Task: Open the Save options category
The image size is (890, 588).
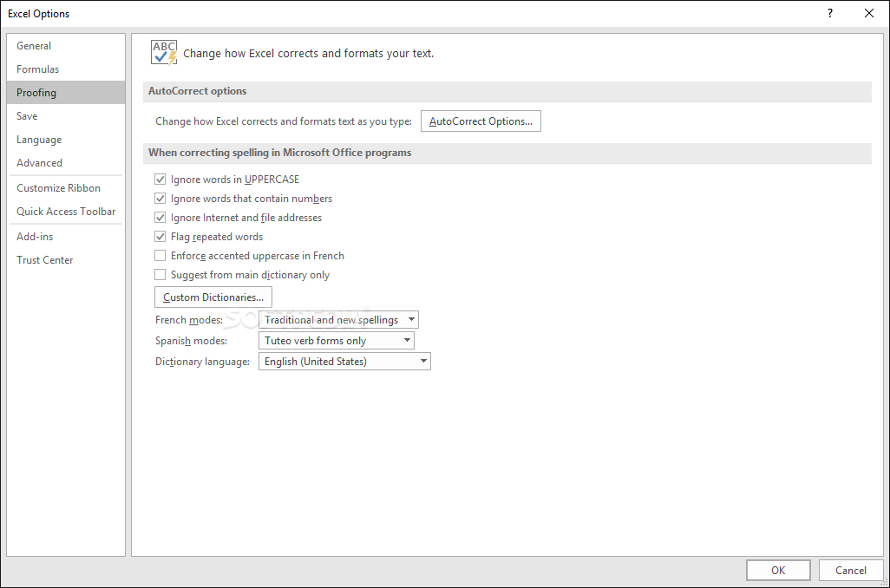Action: pyautogui.click(x=66, y=116)
